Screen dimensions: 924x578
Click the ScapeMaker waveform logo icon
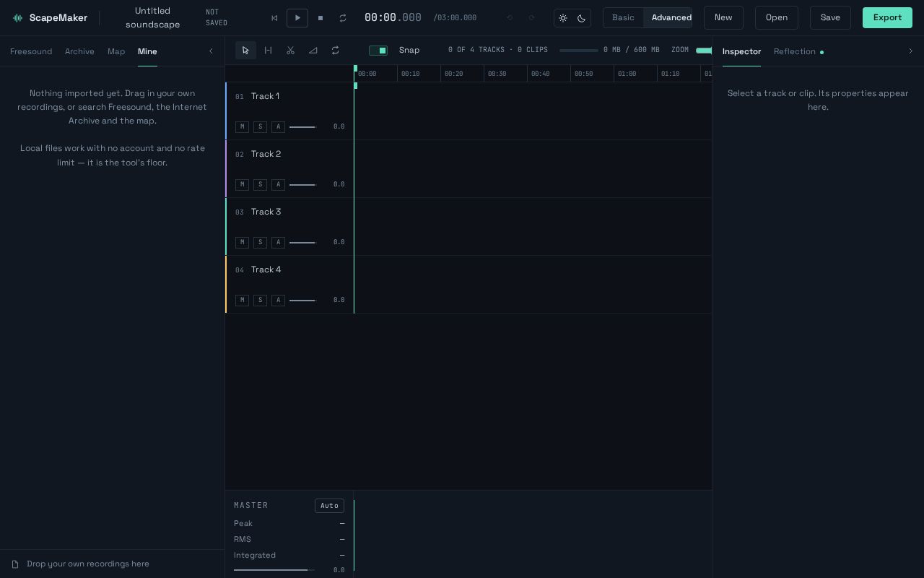point(18,18)
